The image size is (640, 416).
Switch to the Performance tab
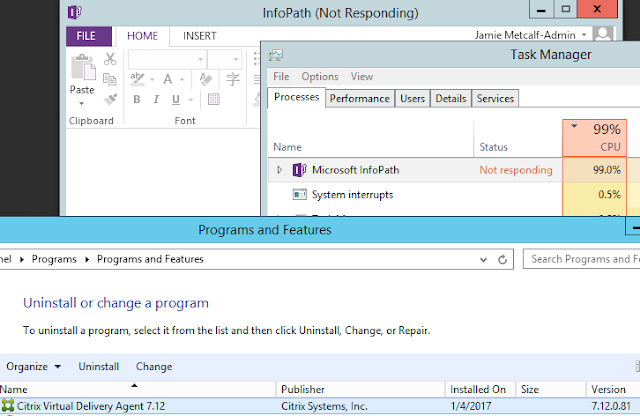[360, 98]
